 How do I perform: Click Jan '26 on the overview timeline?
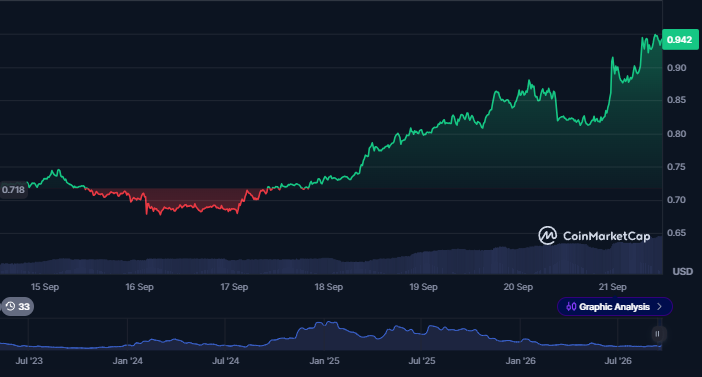tap(520, 361)
